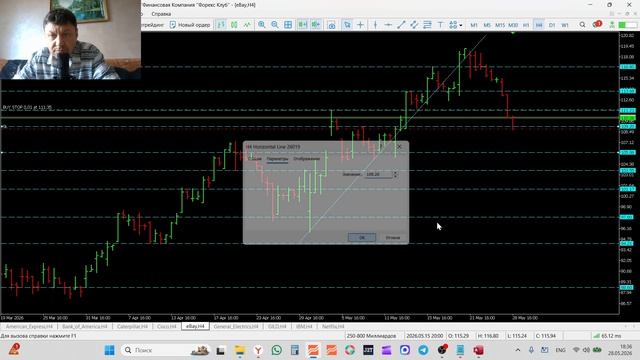Close the Horizontal Line dialog
This screenshot has height=360, width=640.
pyautogui.click(x=399, y=147)
